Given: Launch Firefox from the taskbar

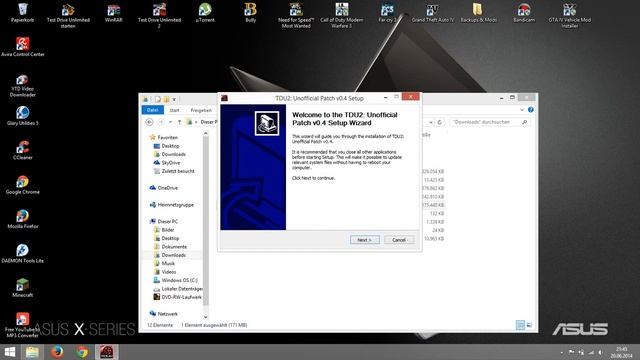Looking at the screenshot, I should pyautogui.click(x=57, y=352).
